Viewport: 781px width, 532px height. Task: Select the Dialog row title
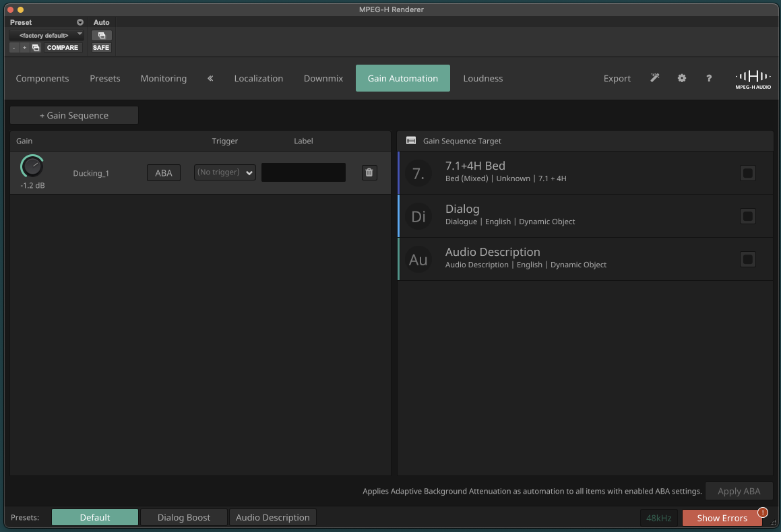coord(462,209)
